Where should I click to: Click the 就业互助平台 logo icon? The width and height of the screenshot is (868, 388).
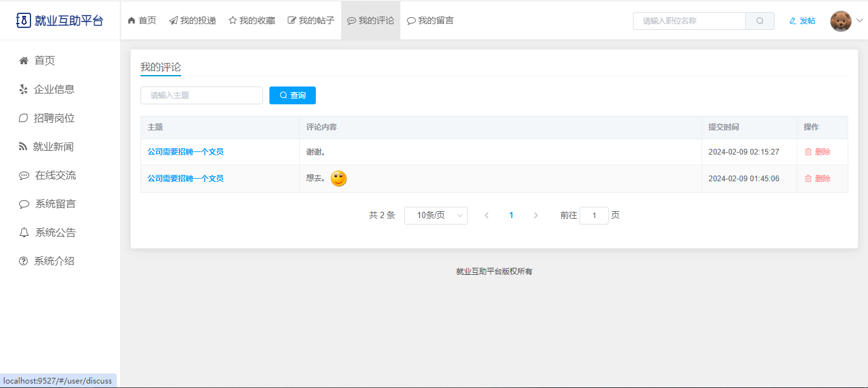24,20
